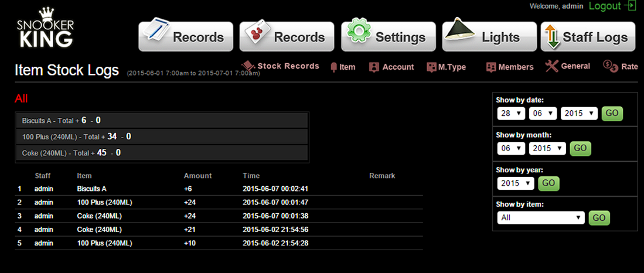The image size is (644, 273).
Task: Open the Members submenu
Action: [x=509, y=67]
